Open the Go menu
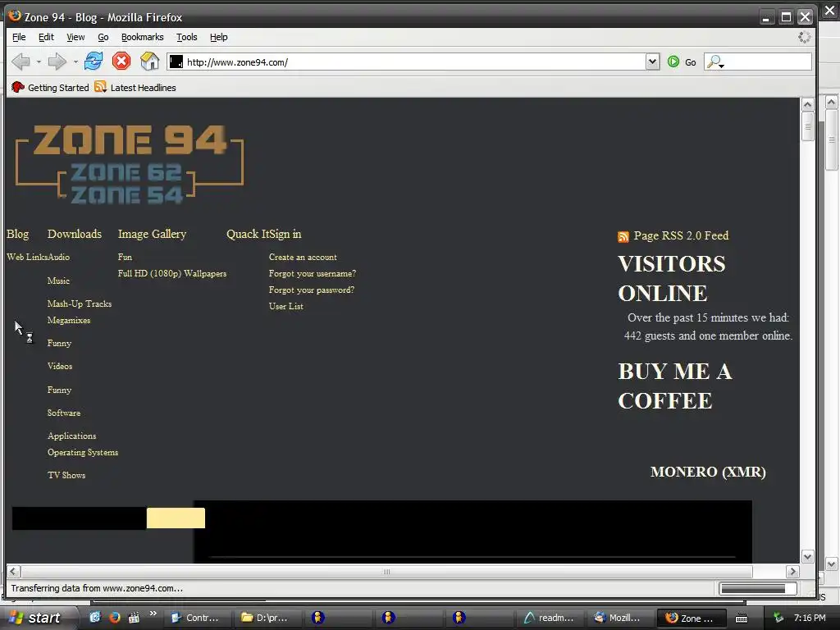Viewport: 840px width, 630px height. tap(103, 37)
